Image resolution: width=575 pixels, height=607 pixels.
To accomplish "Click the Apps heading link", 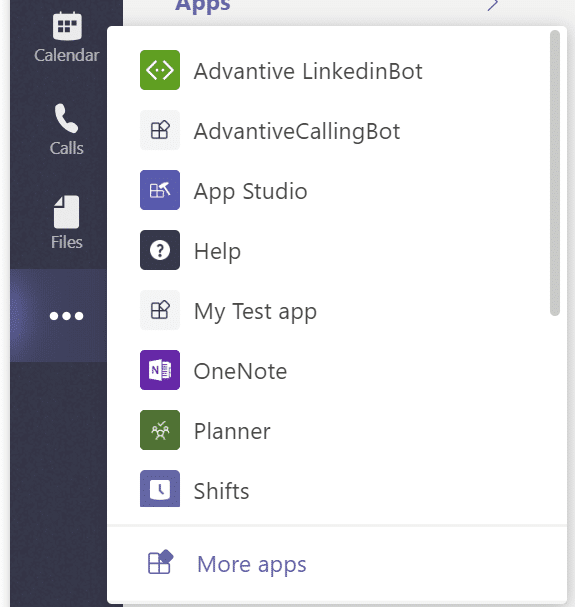I will [203, 6].
